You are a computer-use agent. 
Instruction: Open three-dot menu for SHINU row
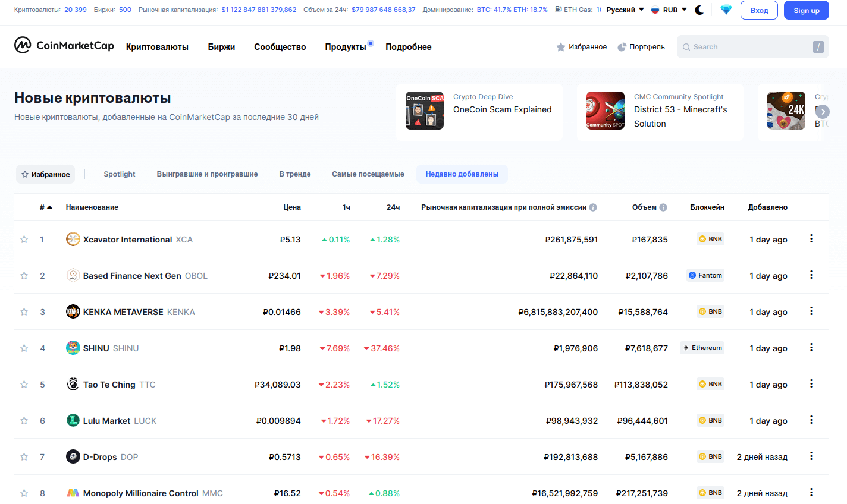click(811, 348)
